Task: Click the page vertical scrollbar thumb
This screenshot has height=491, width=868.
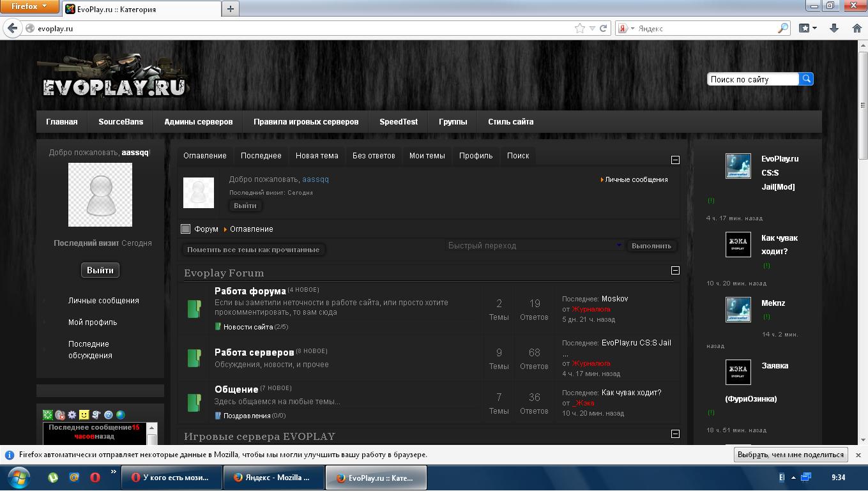Action: (863, 106)
